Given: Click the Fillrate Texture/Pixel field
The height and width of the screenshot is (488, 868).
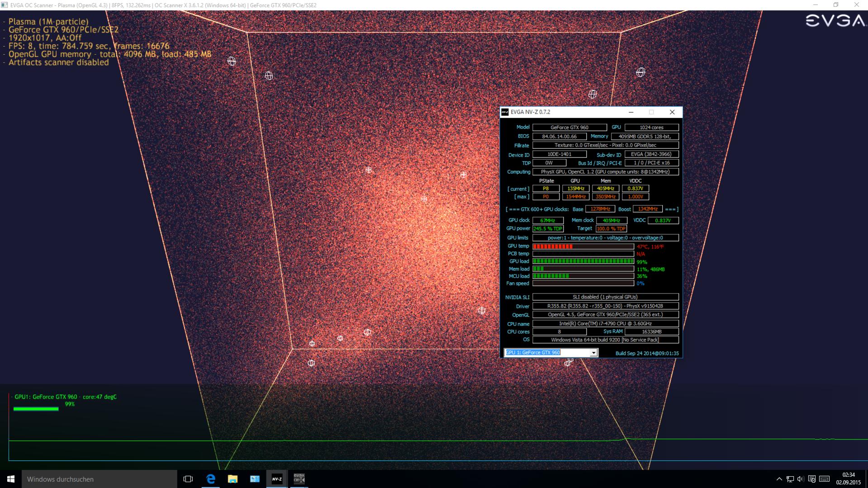Looking at the screenshot, I should point(605,145).
